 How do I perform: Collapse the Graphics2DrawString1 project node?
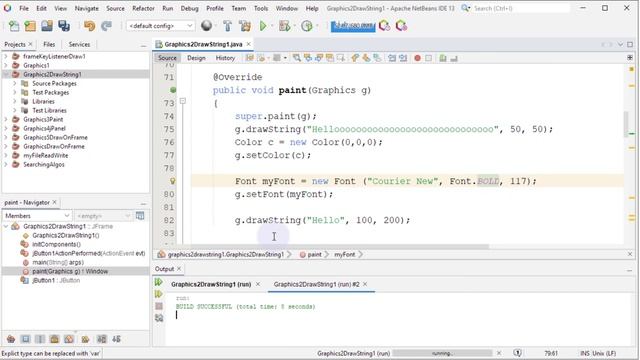click(6, 74)
